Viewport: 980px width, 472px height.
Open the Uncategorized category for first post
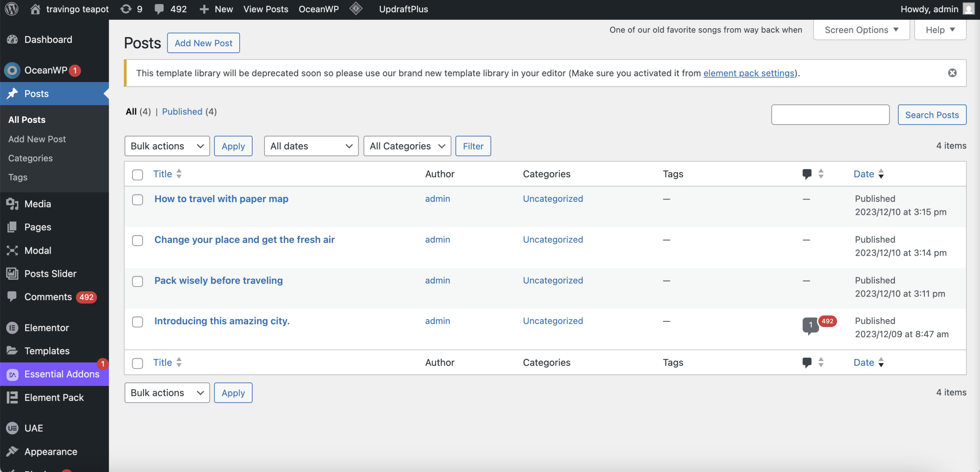click(x=553, y=199)
